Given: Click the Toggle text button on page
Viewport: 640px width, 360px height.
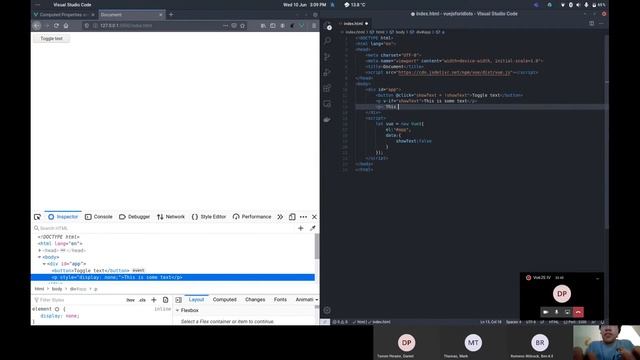Looking at the screenshot, I should tap(51, 38).
